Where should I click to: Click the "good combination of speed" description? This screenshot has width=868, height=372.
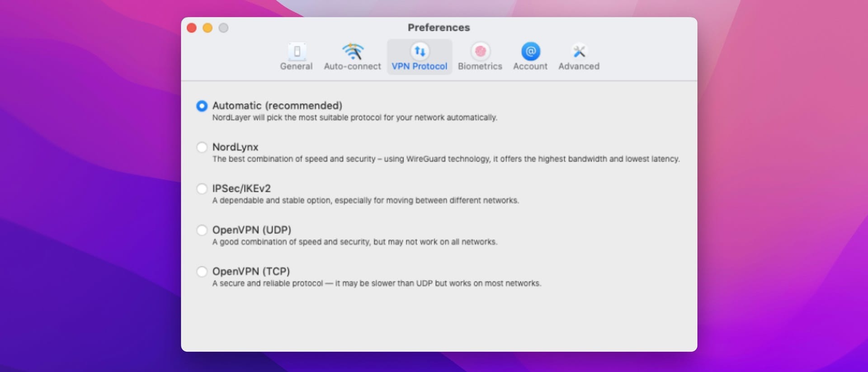pos(355,242)
